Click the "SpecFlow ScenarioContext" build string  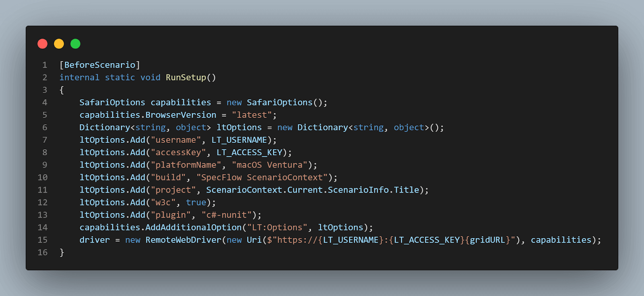pyautogui.click(x=262, y=177)
